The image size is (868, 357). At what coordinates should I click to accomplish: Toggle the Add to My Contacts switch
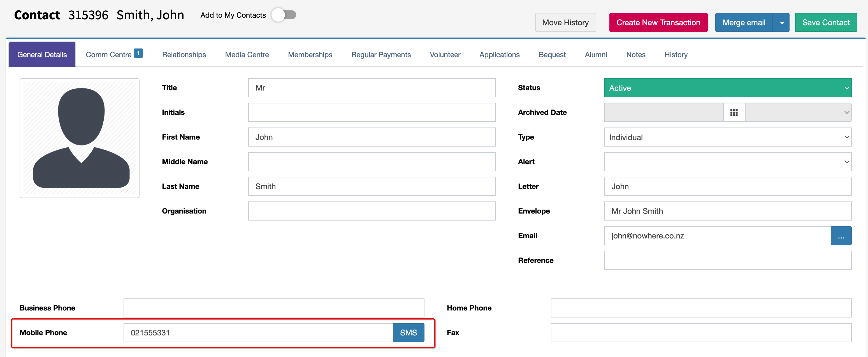pyautogui.click(x=284, y=15)
